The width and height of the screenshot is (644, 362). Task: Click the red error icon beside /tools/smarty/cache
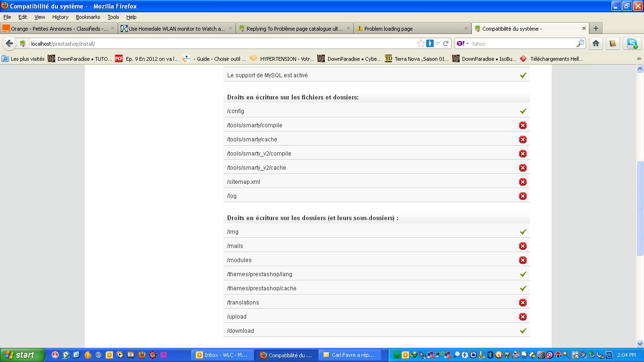tap(523, 140)
